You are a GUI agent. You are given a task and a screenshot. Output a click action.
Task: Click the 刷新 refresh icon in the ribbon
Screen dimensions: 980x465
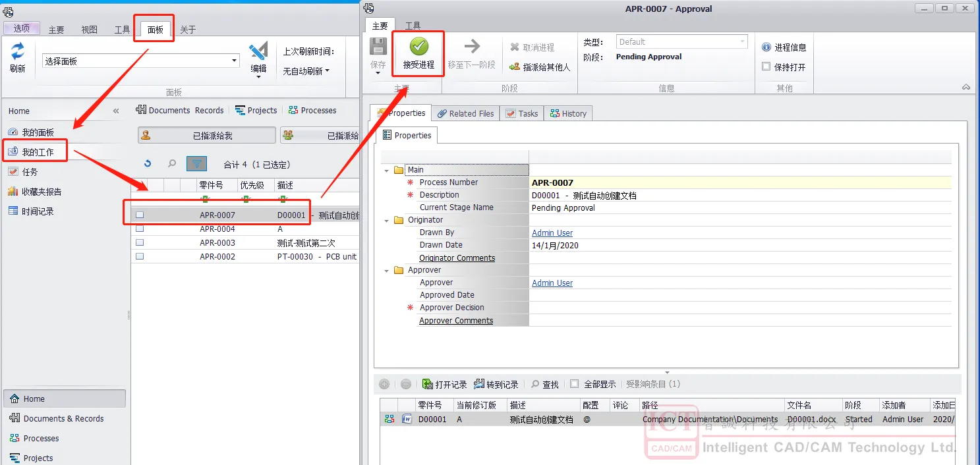[x=18, y=51]
